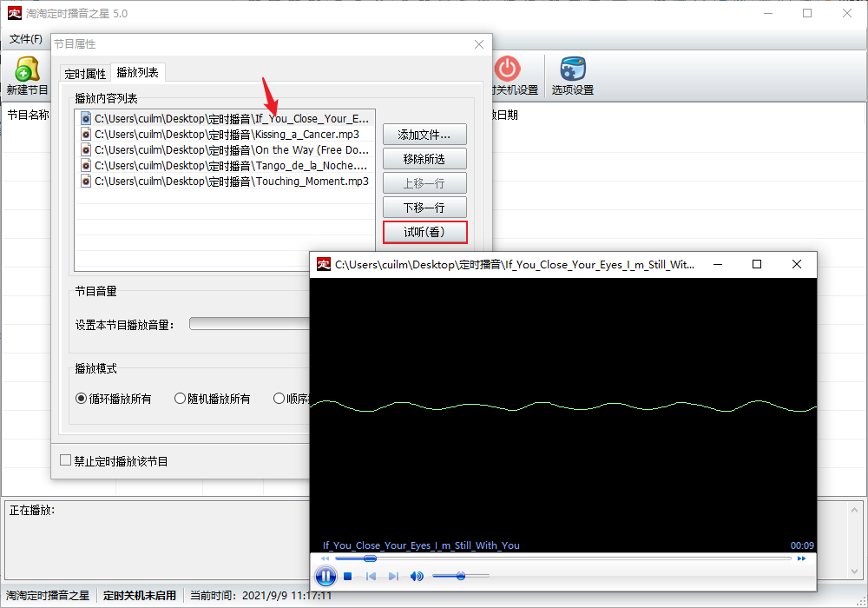The image size is (868, 608).
Task: Select the Tango_de_la_Noche playlist entry
Action: click(x=227, y=165)
